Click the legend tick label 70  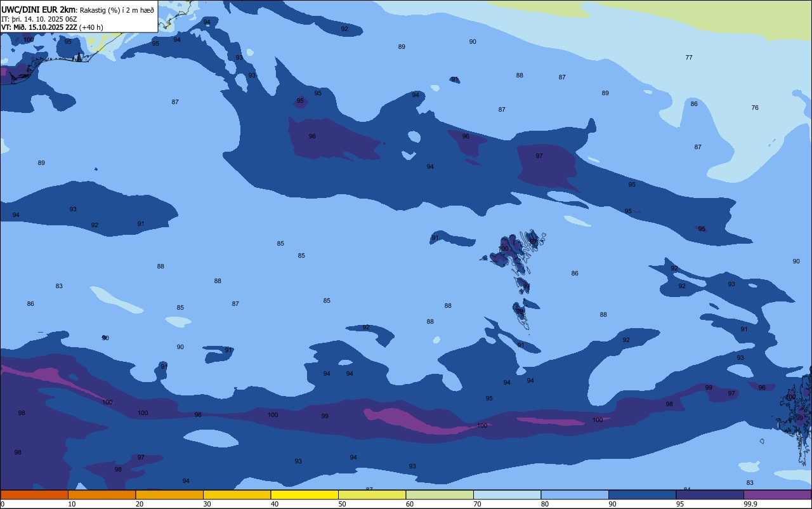click(x=477, y=504)
